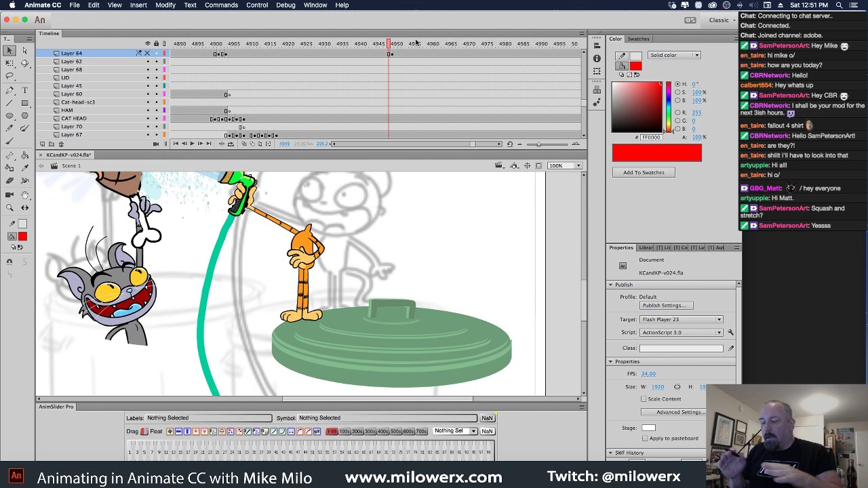The width and height of the screenshot is (868, 488).
Task: Select the Subselection tool
Action: (24, 50)
